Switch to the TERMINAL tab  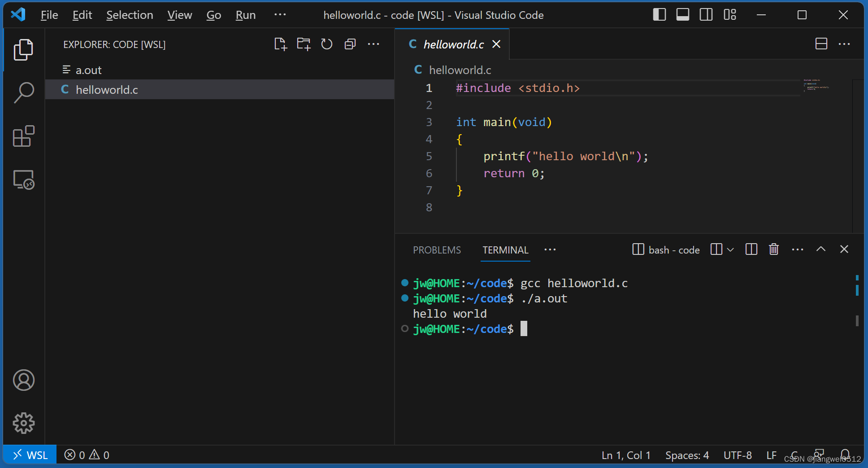coord(505,250)
